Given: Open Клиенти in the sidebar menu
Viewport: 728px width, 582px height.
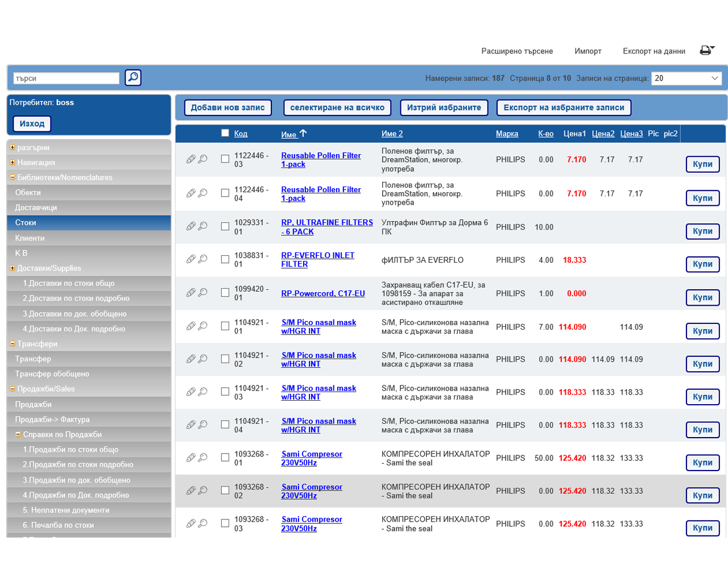Looking at the screenshot, I should click(x=30, y=238).
